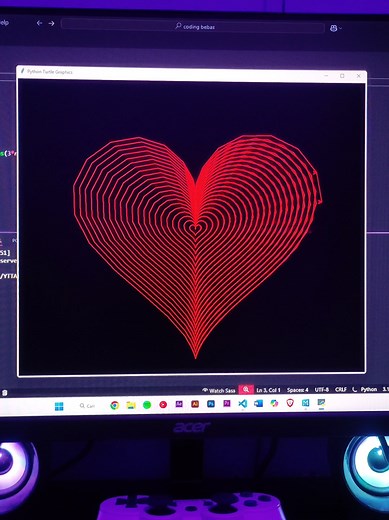Open Adobe Premiere Pro from the taskbar

(227, 403)
